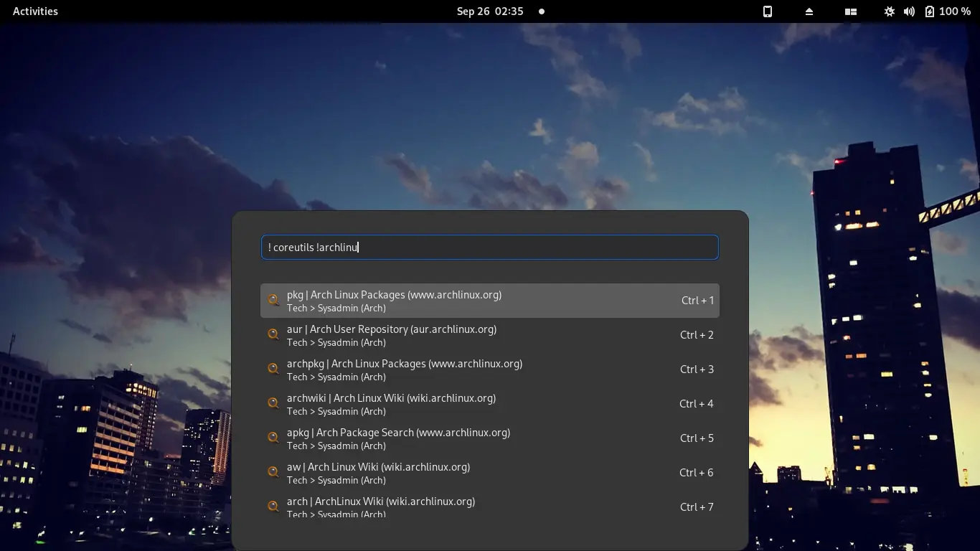This screenshot has height=551, width=980.
Task: Click the eject drive icon in top bar
Action: pos(809,11)
